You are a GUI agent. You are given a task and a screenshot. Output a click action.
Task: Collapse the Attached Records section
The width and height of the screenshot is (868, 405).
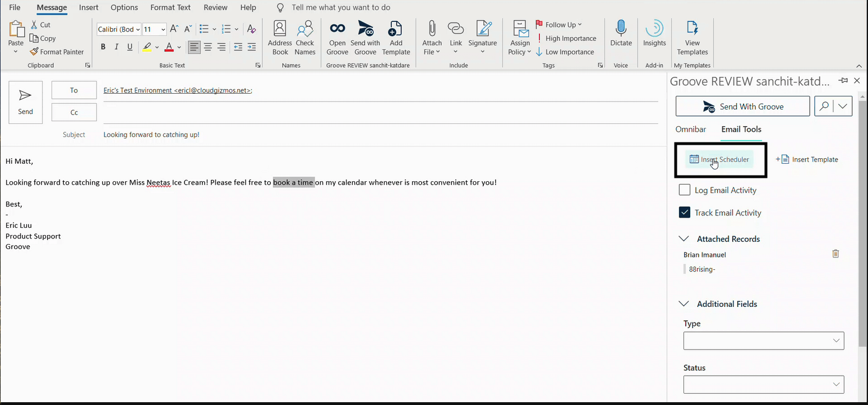[x=684, y=239]
